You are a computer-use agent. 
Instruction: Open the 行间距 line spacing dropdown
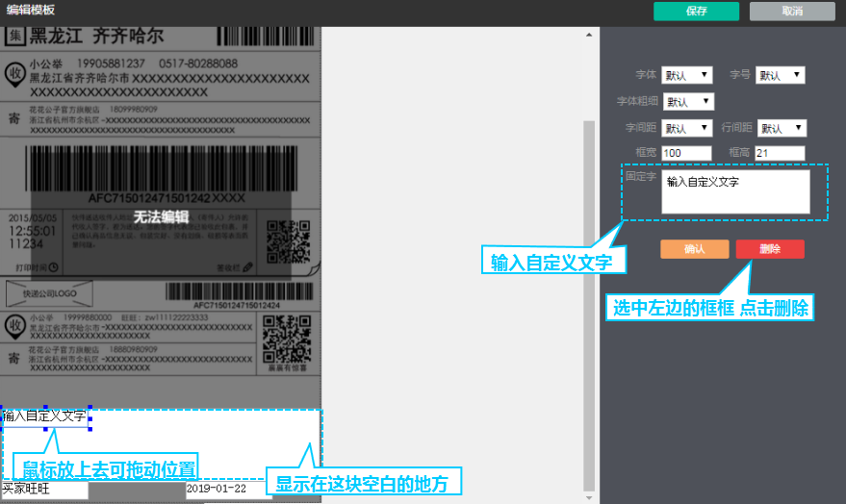coord(782,128)
